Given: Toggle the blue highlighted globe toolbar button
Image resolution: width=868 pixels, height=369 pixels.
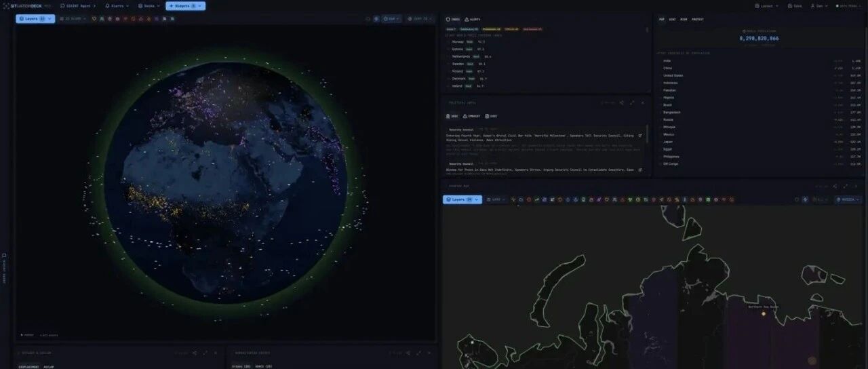Looking at the screenshot, I should tap(376, 19).
